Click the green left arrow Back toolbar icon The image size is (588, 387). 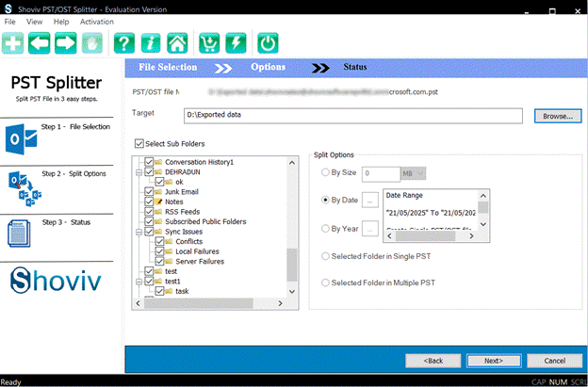click(40, 43)
